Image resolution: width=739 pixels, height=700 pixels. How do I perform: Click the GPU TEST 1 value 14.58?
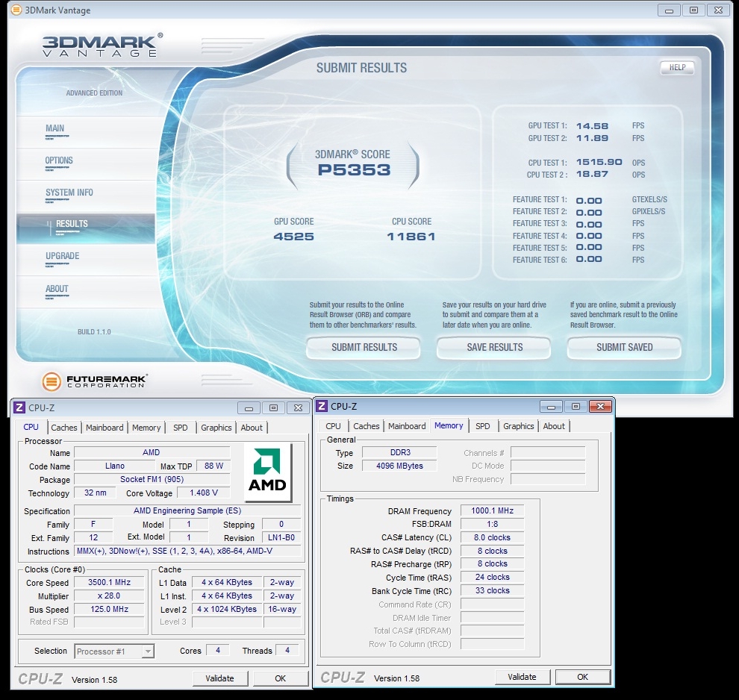coord(593,126)
